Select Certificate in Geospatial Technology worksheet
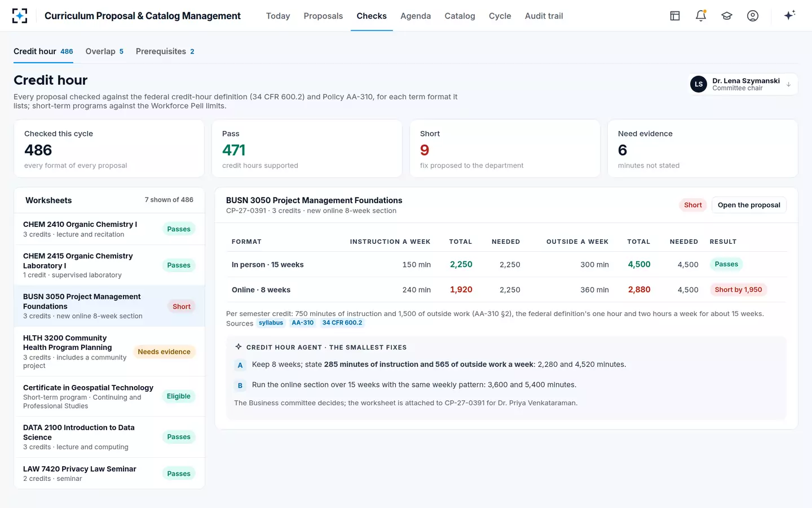 coord(109,396)
